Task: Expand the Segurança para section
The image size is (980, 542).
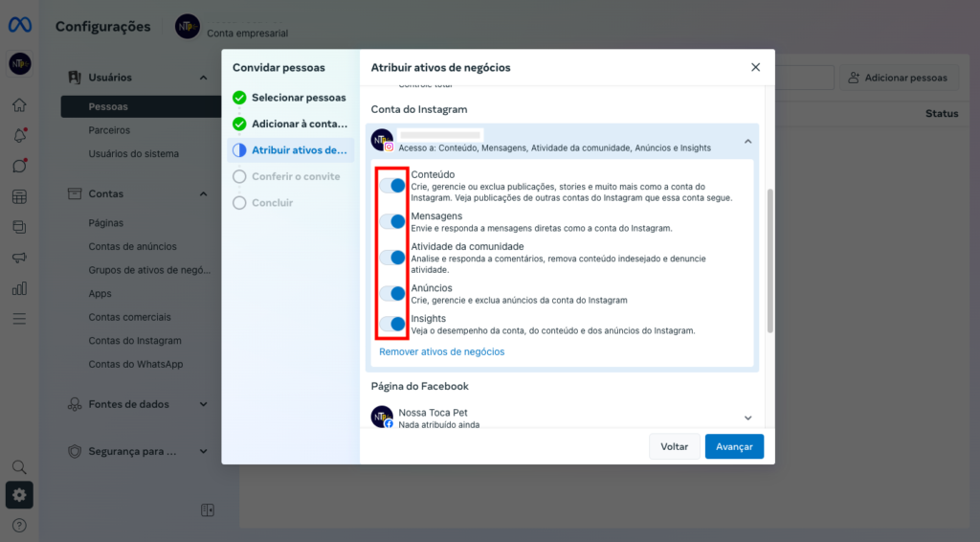Action: (203, 451)
